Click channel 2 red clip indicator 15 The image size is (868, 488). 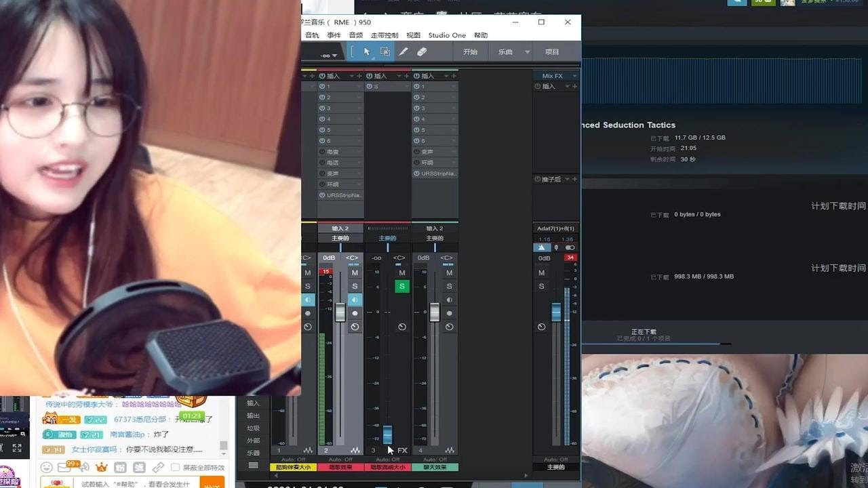pos(326,271)
